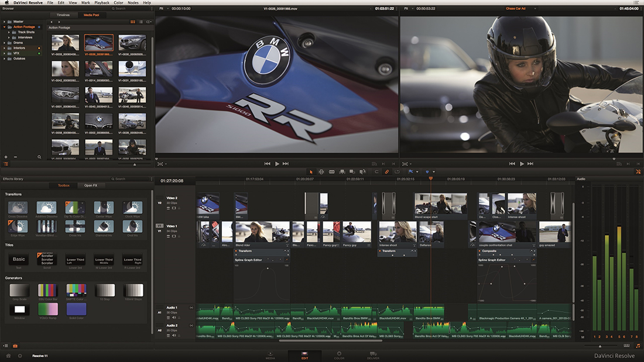Pick the Solid Color generator swatch
644x362 pixels.
(x=76, y=309)
